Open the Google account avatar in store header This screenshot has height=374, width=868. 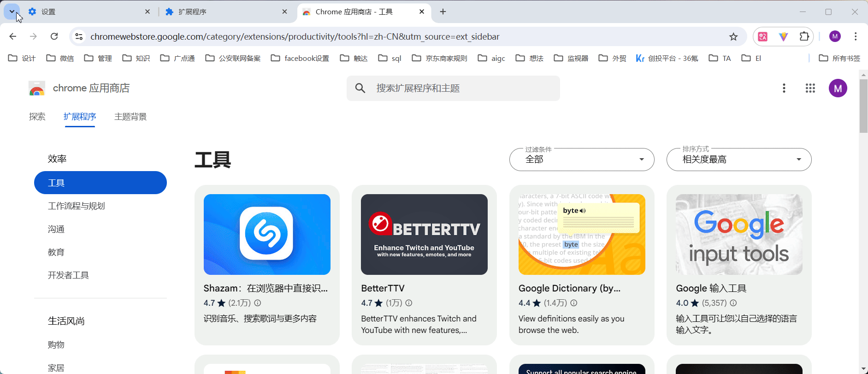[838, 88]
